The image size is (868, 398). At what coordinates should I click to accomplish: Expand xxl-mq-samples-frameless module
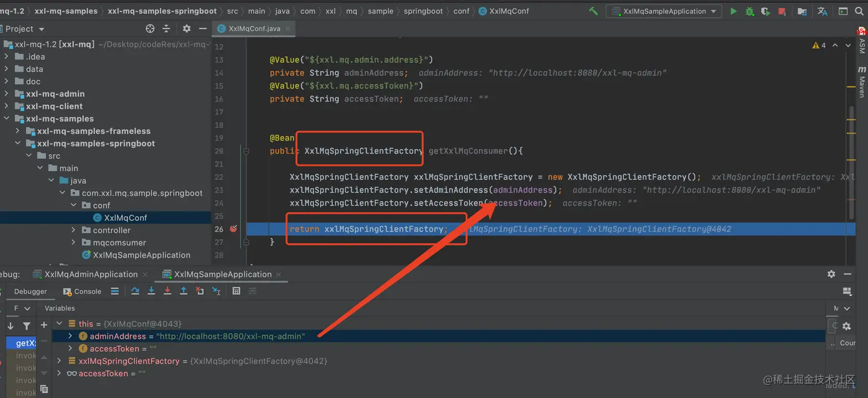coord(18,131)
